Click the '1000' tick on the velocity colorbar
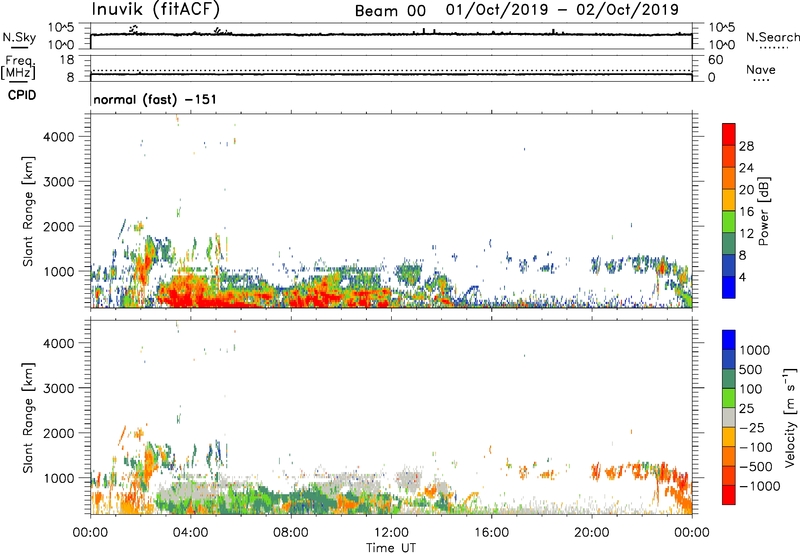The height and width of the screenshot is (554, 800). point(755,350)
